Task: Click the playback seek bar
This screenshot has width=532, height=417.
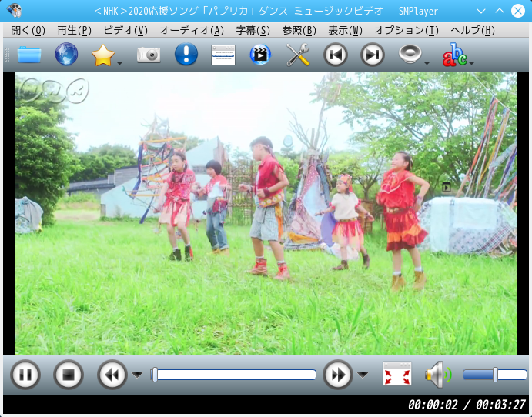Action: (233, 375)
